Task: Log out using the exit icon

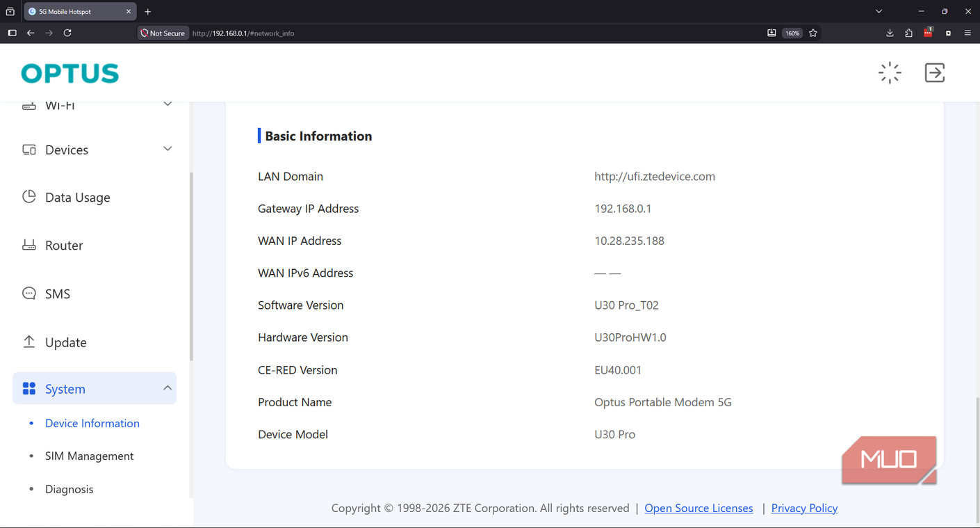Action: click(x=935, y=72)
